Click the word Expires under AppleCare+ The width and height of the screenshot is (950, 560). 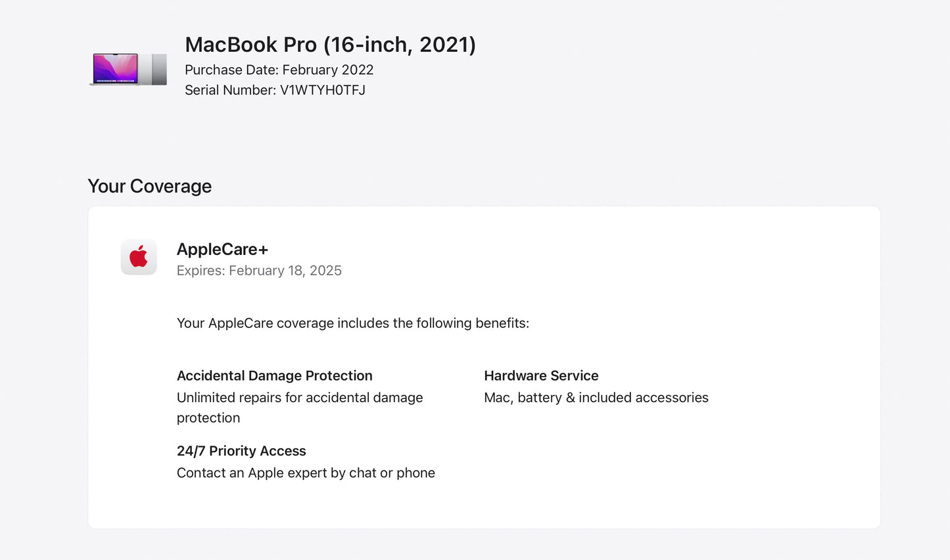(x=201, y=271)
